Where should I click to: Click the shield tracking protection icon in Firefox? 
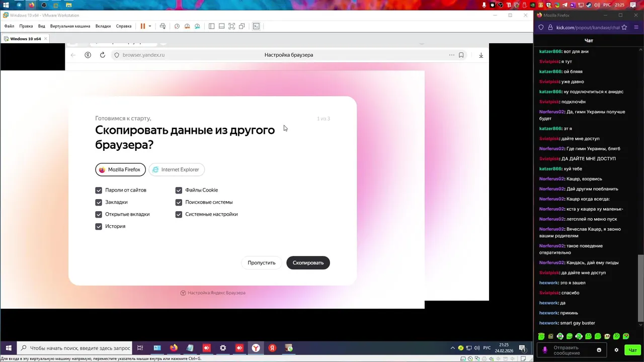[541, 28]
